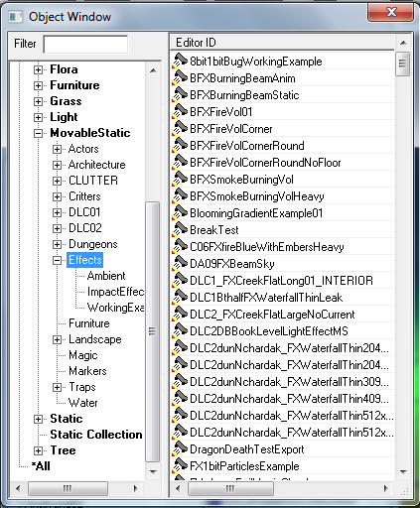The image size is (420, 508).
Task: Select the icon for FX1bitParticlesExample
Action: [x=180, y=465]
